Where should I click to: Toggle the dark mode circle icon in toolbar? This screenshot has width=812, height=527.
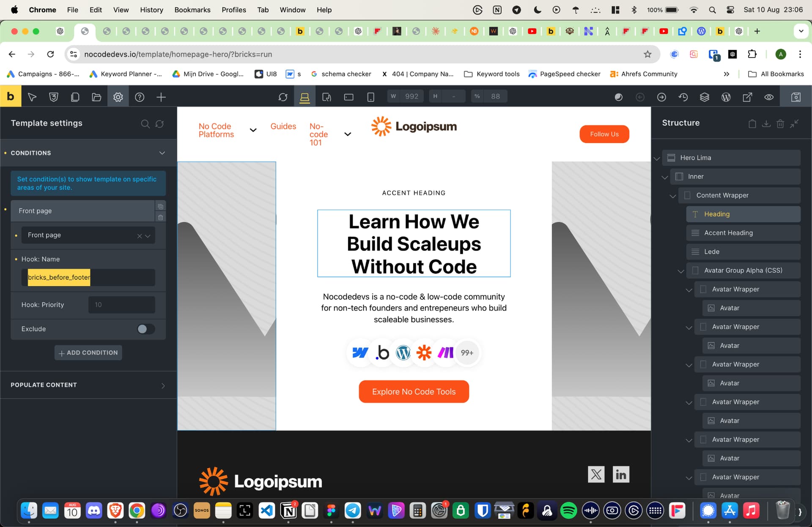[618, 97]
